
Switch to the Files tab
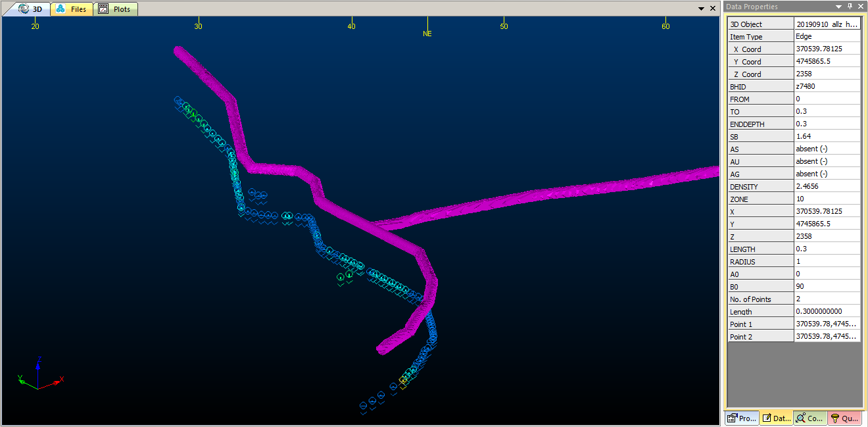click(x=72, y=9)
